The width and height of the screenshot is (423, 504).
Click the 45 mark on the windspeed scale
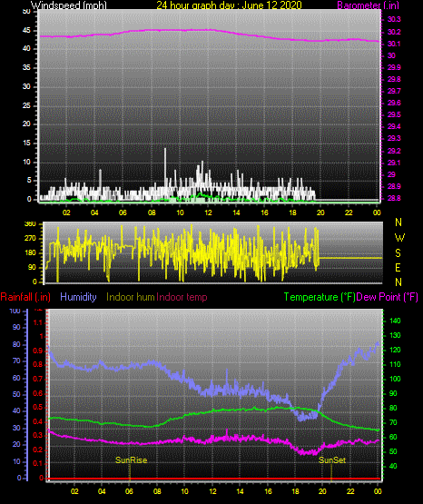[x=26, y=31]
